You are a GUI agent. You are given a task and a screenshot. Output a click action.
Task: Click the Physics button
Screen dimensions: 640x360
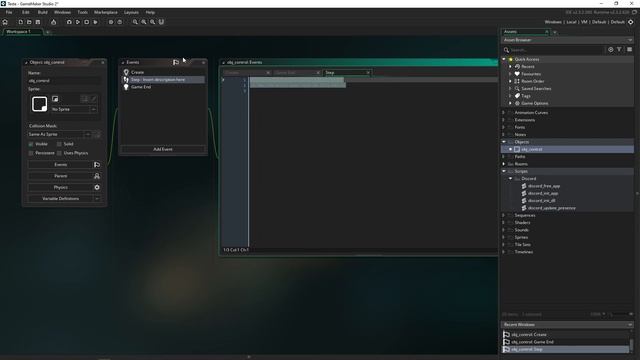64,187
